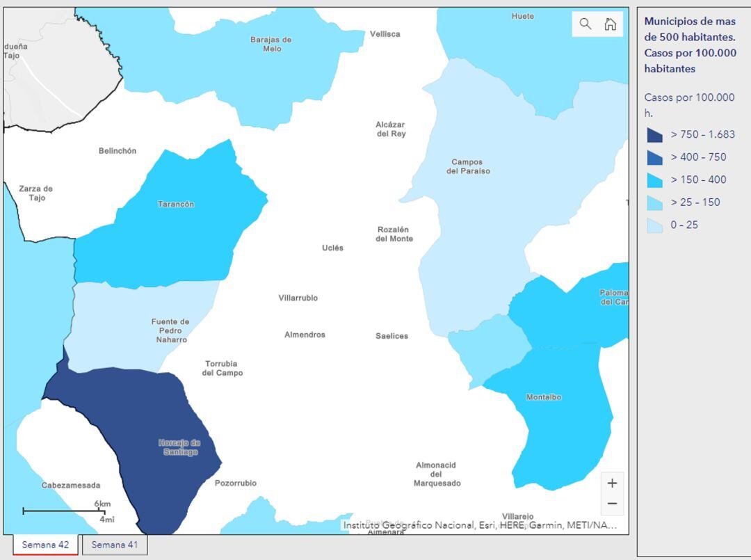Click the Barajas de Melo municipality
The width and height of the screenshot is (751, 560).
point(270,43)
